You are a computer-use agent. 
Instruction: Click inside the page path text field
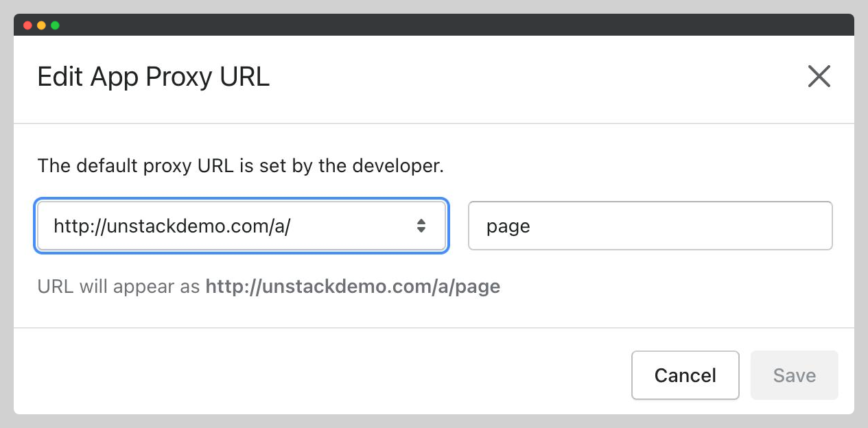tap(650, 225)
